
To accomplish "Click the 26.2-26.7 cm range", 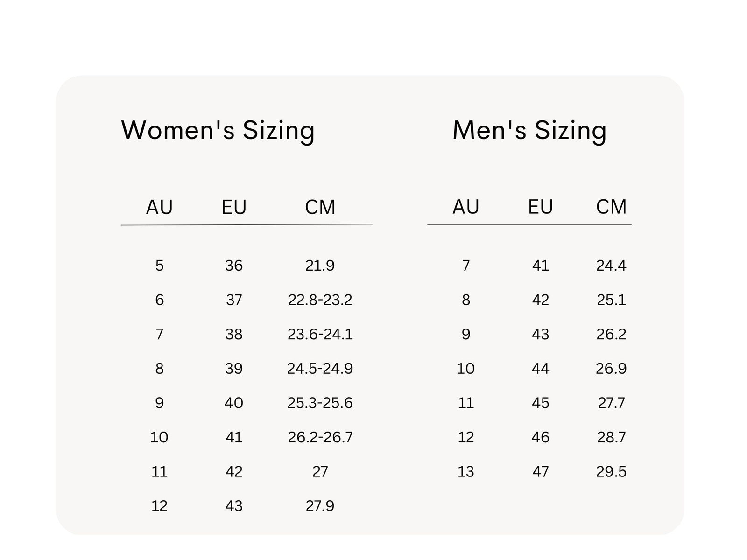I will [320, 437].
